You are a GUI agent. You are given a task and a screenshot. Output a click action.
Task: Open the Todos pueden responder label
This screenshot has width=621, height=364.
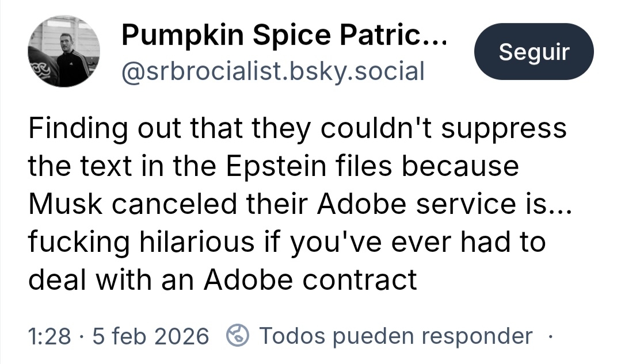397,336
